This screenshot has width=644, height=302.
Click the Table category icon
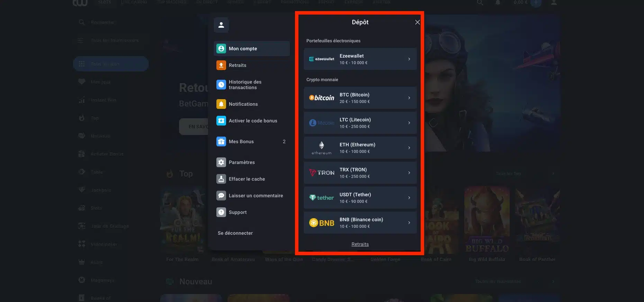(82, 172)
